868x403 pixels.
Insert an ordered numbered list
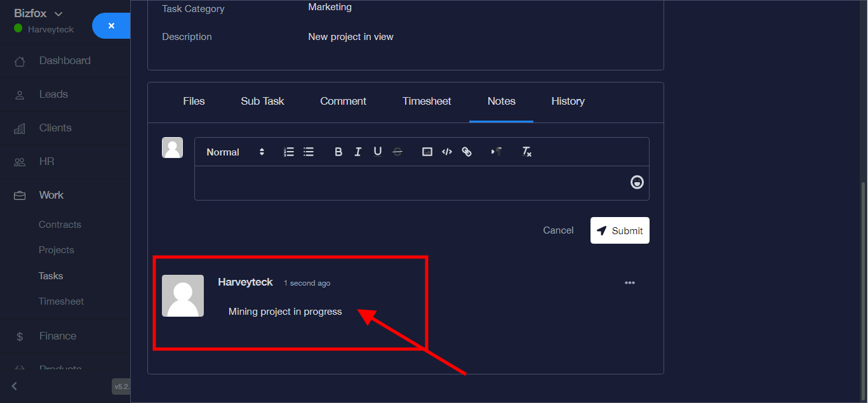click(289, 152)
